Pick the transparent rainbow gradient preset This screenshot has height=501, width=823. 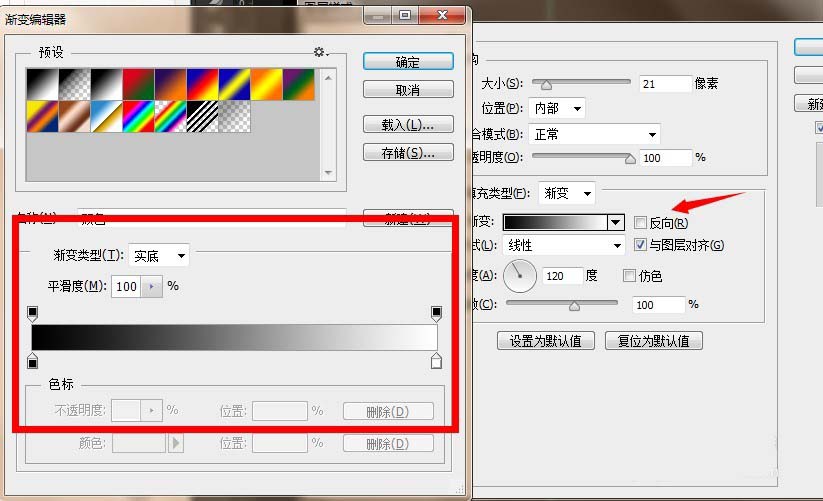[x=171, y=116]
